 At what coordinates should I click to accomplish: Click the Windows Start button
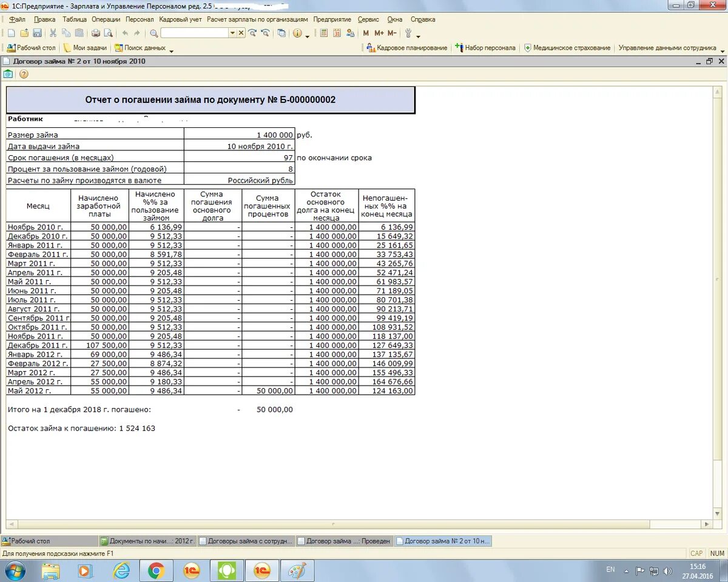(15, 570)
